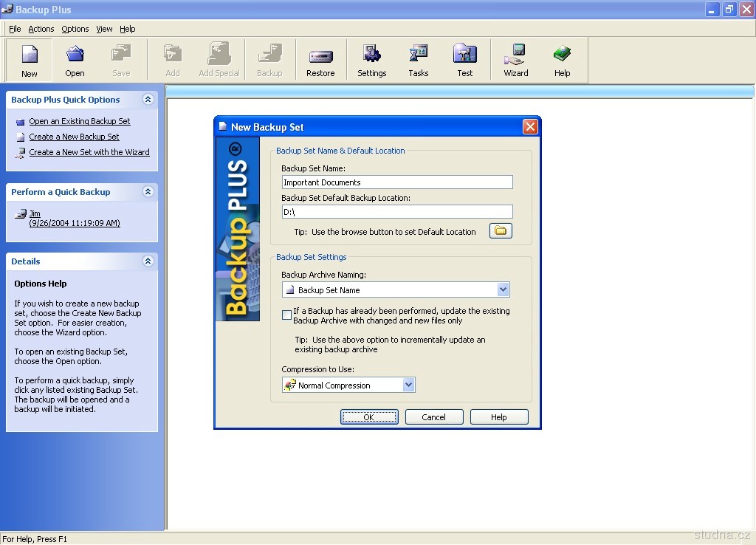Open the Actions menu
The height and width of the screenshot is (545, 756).
[41, 29]
